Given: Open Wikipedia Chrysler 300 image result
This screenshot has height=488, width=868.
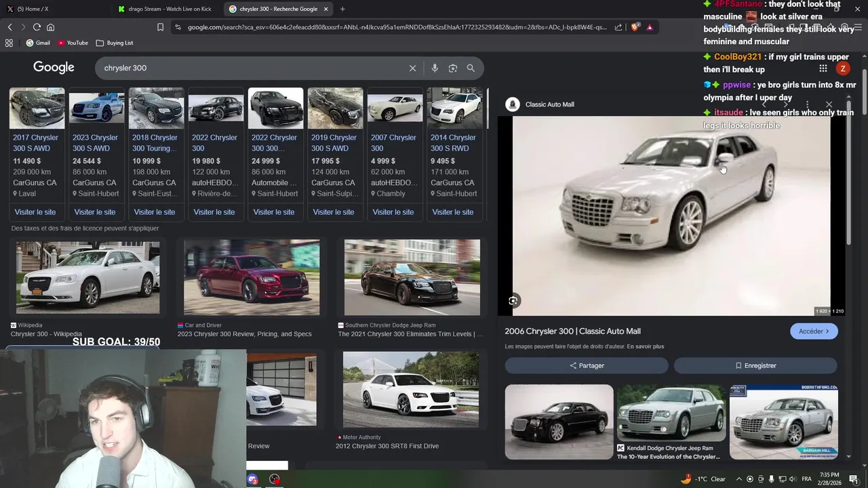Looking at the screenshot, I should [88, 278].
